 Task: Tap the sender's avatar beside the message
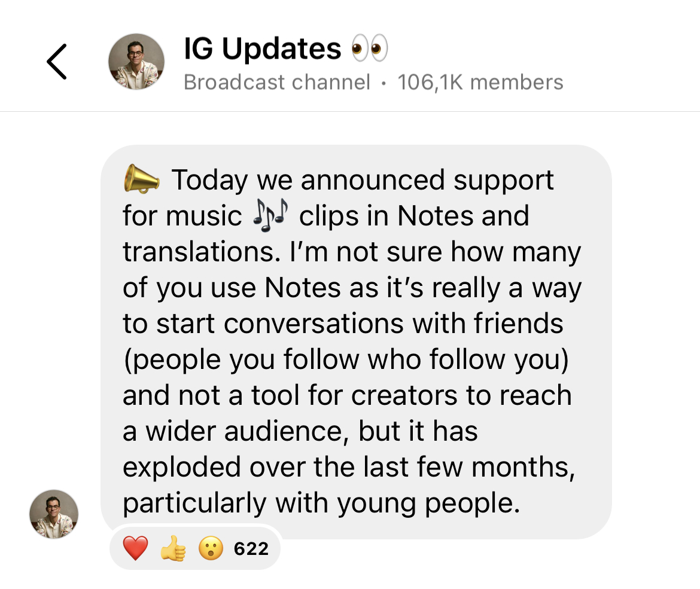pyautogui.click(x=53, y=514)
